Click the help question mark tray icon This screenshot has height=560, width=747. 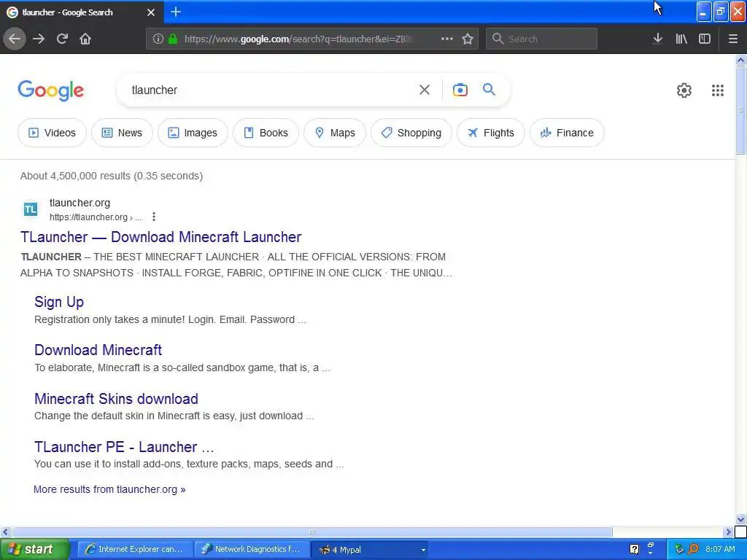point(634,550)
